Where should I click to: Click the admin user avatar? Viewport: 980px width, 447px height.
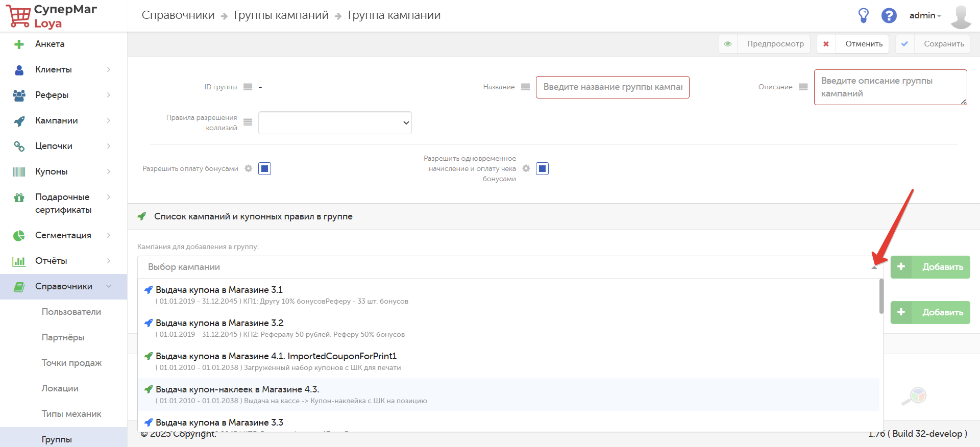[961, 16]
